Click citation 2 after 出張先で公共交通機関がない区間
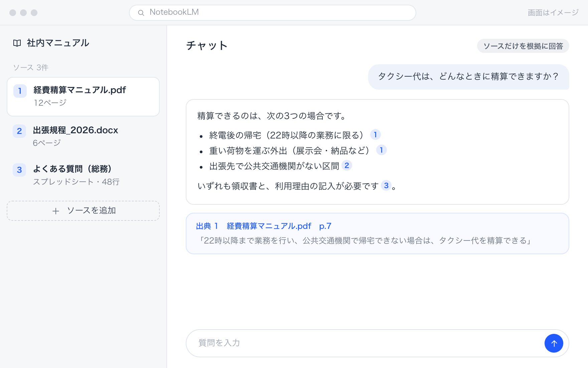This screenshot has width=588, height=368. (x=347, y=165)
